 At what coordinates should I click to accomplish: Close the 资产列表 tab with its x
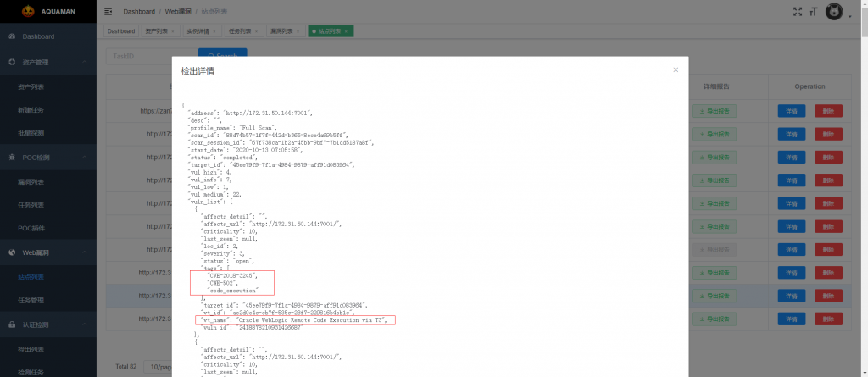click(172, 31)
